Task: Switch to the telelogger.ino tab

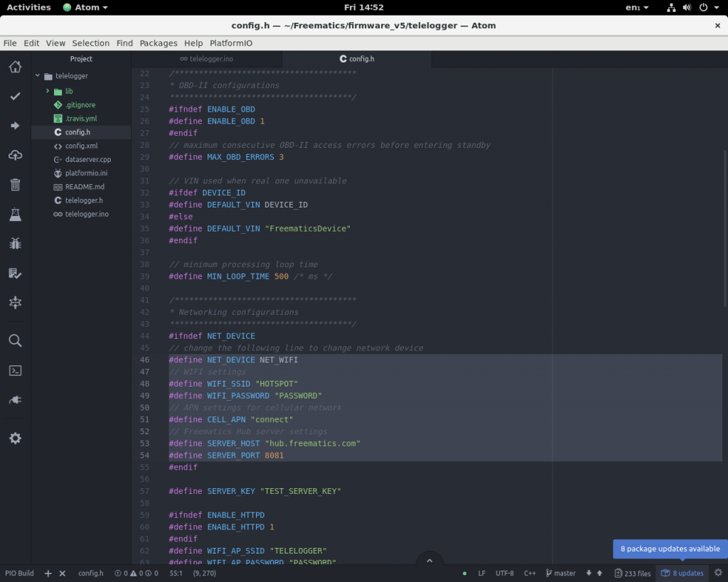Action: click(205, 59)
